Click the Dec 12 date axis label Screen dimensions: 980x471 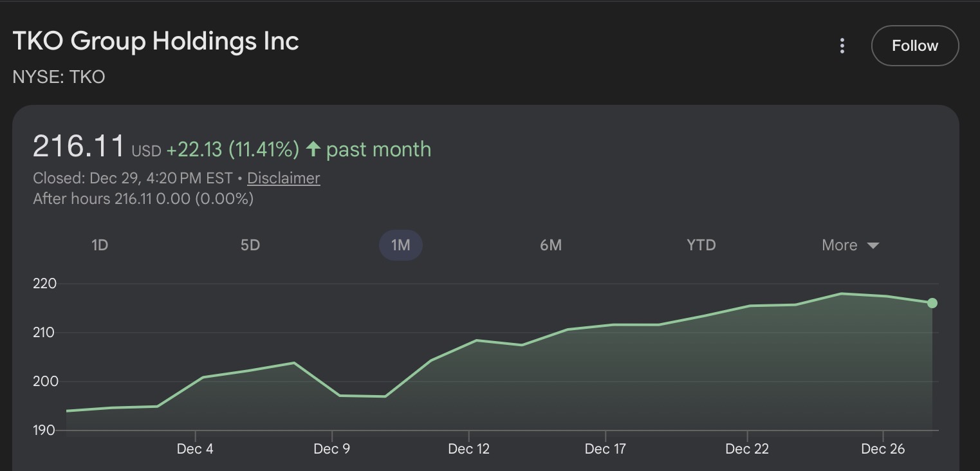(x=469, y=449)
